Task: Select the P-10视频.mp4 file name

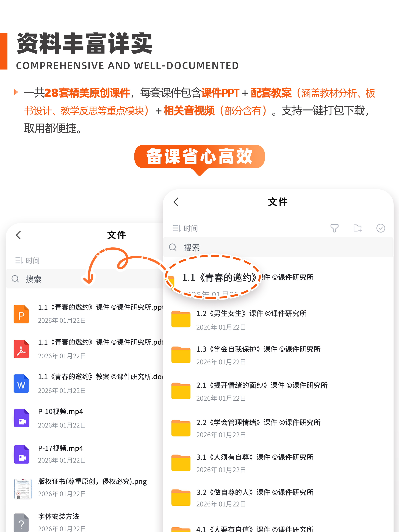Action: 61,412
